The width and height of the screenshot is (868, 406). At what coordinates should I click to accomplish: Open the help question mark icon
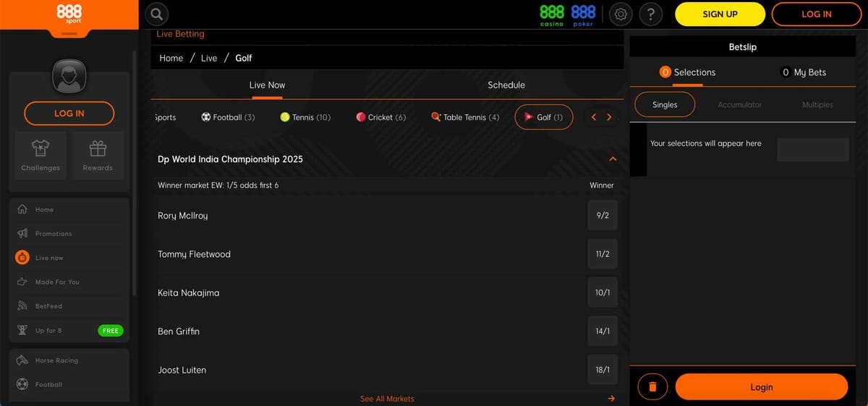click(651, 14)
